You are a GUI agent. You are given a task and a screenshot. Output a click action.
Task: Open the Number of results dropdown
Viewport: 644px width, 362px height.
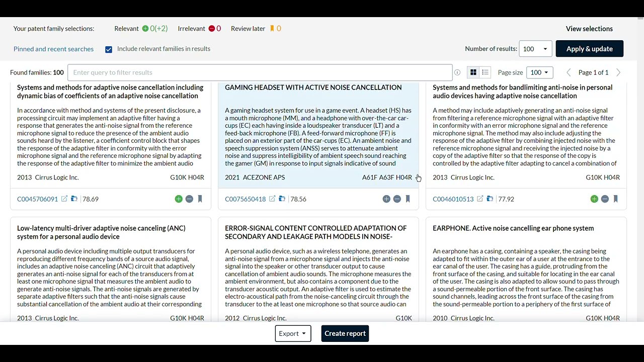point(535,49)
